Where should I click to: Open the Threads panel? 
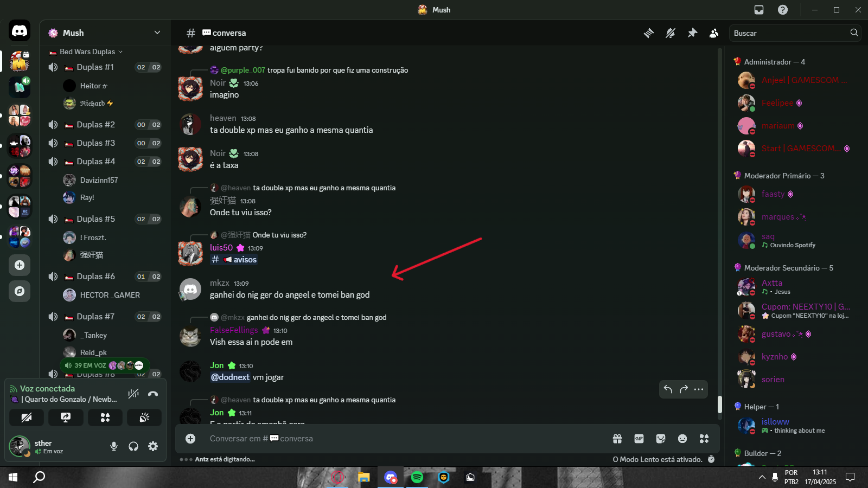click(x=649, y=33)
